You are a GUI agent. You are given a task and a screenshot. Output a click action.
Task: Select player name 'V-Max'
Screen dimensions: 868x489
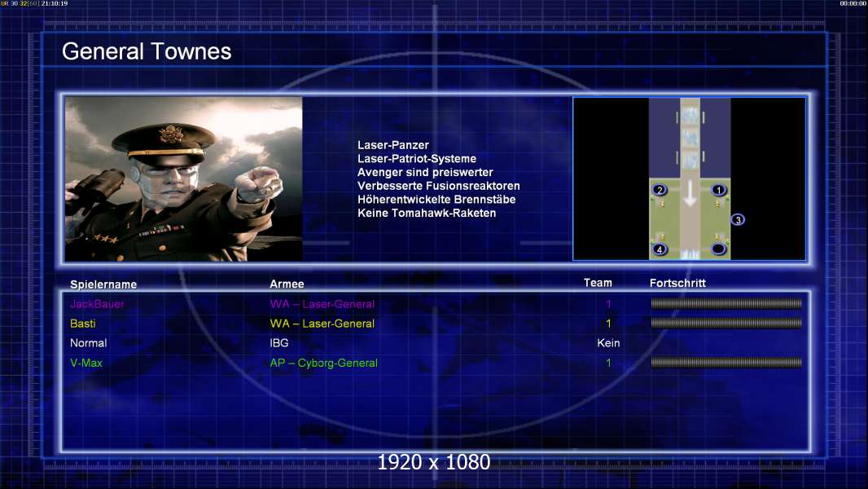click(x=85, y=363)
